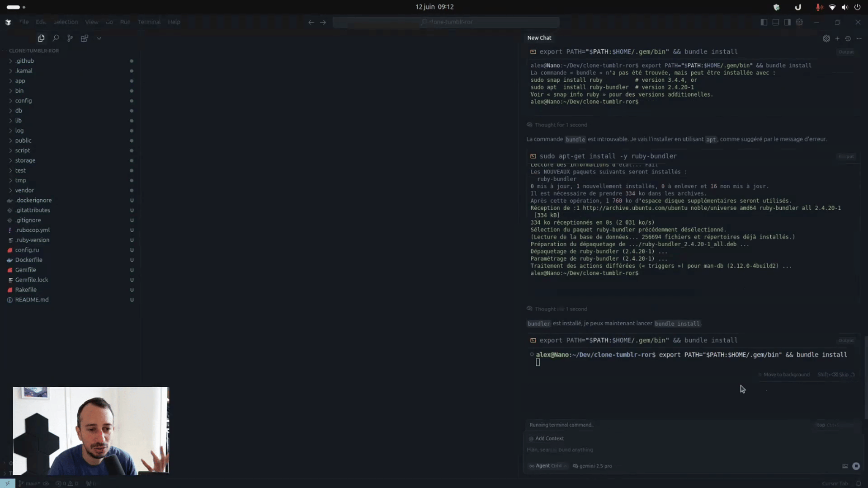This screenshot has width=868, height=488.
Task: Open the Terminal menu
Action: point(149,22)
